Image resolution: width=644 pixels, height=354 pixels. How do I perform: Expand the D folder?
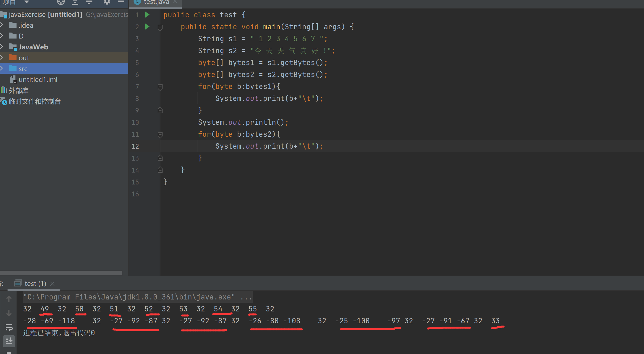2,36
